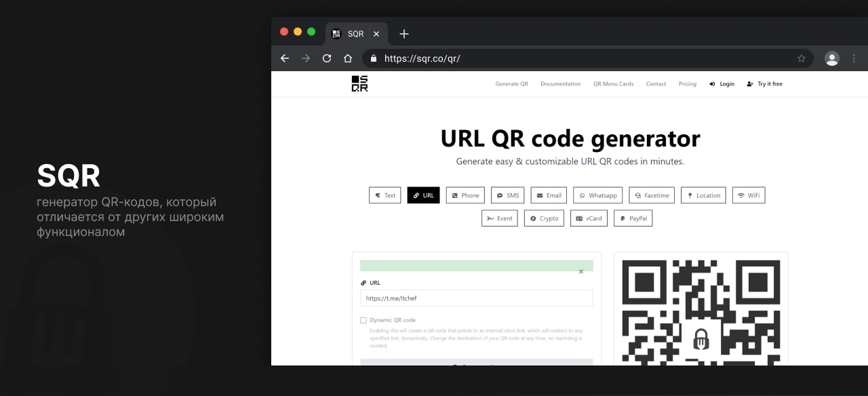The width and height of the screenshot is (868, 396).
Task: Select the Email QR type
Action: point(549,195)
